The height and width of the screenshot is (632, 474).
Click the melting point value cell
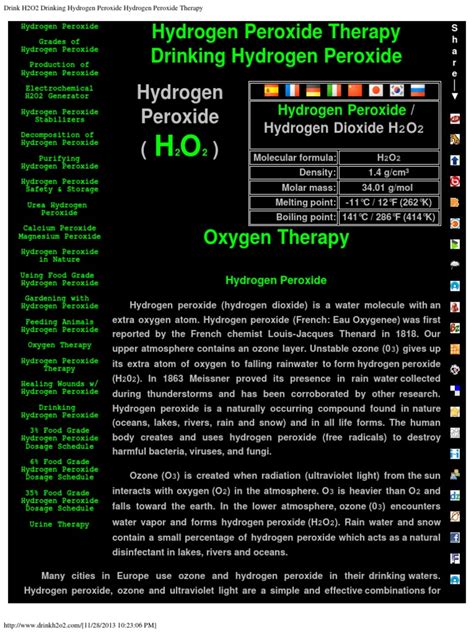point(388,202)
